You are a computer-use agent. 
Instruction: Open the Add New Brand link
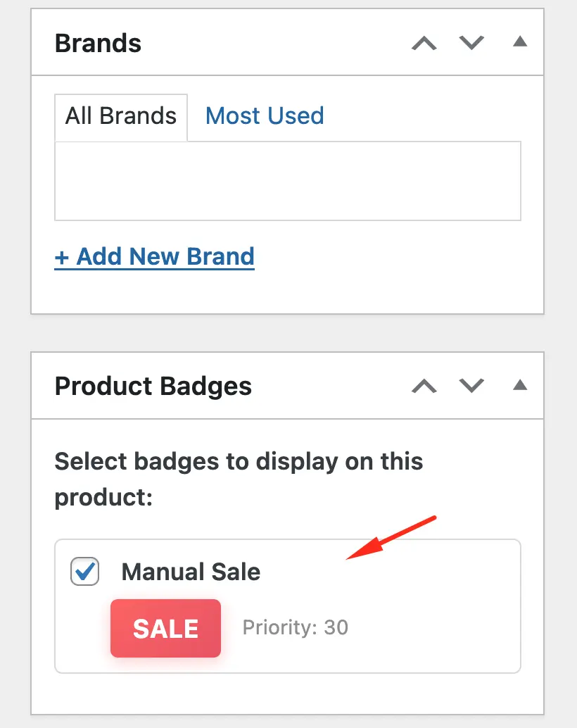[x=154, y=256]
